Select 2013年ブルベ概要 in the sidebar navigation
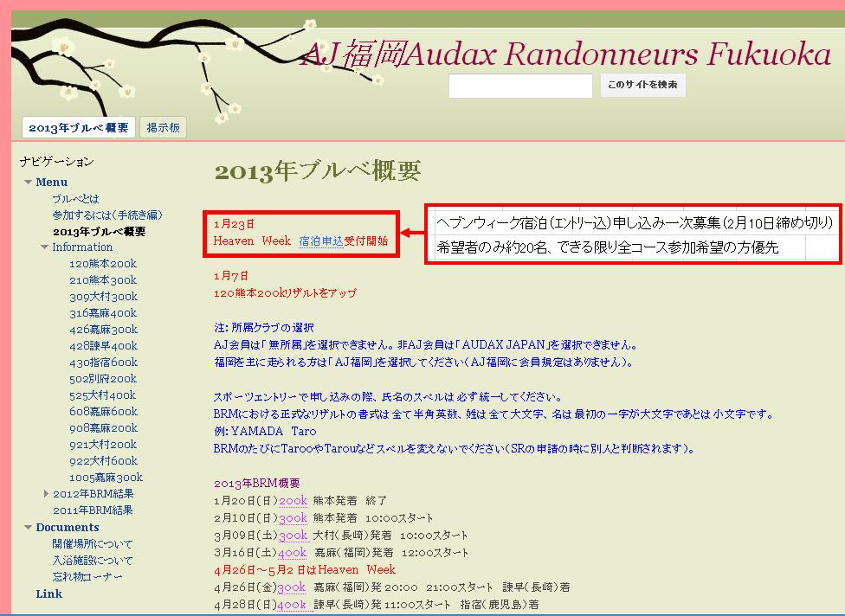The image size is (845, 616). point(100,232)
